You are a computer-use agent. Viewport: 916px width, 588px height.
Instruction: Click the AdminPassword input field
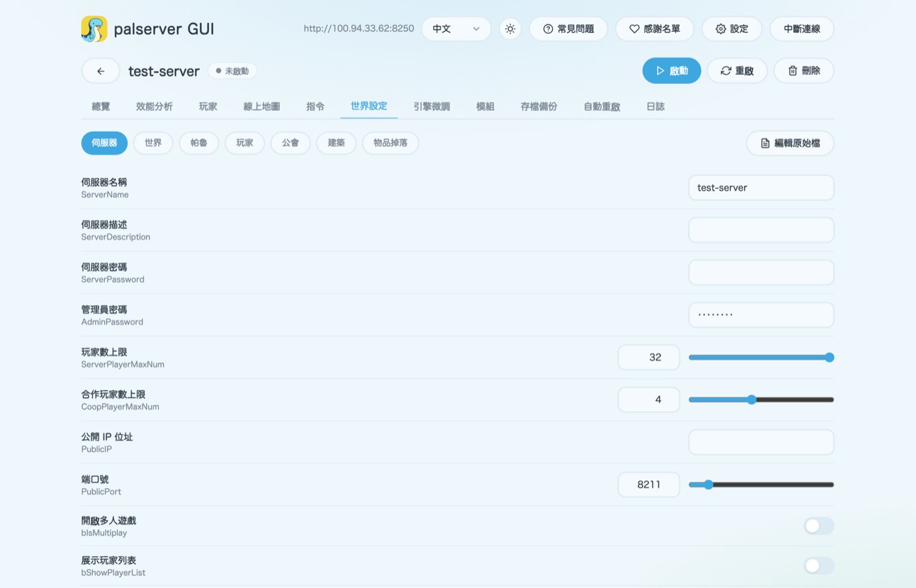(761, 315)
